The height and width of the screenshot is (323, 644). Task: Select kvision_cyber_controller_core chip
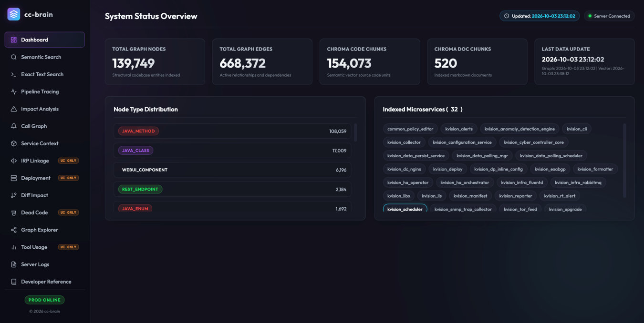[x=533, y=142]
